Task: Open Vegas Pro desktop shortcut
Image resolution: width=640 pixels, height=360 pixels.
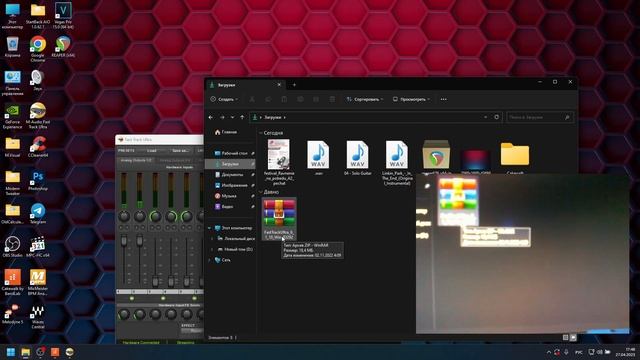Action: click(63, 16)
